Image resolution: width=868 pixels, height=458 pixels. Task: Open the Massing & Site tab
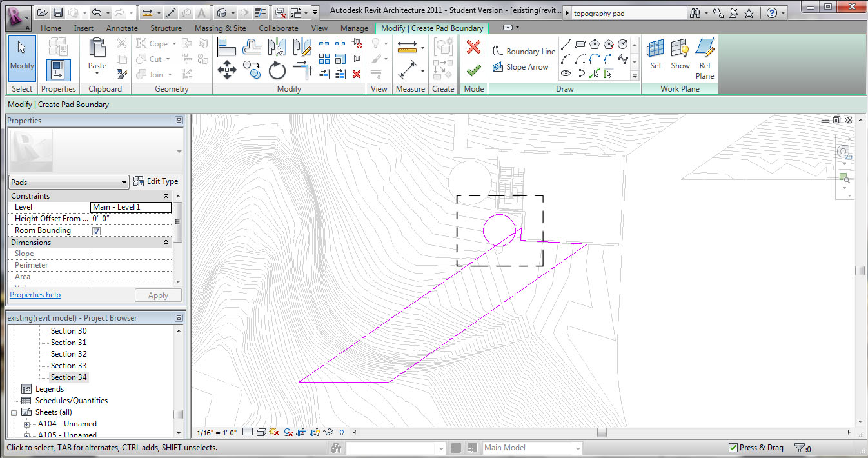(x=220, y=28)
